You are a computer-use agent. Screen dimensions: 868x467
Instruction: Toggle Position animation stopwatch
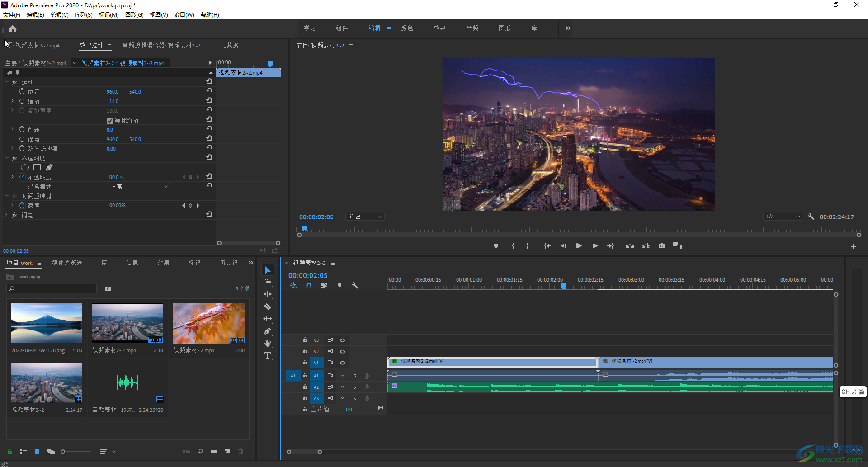click(22, 91)
